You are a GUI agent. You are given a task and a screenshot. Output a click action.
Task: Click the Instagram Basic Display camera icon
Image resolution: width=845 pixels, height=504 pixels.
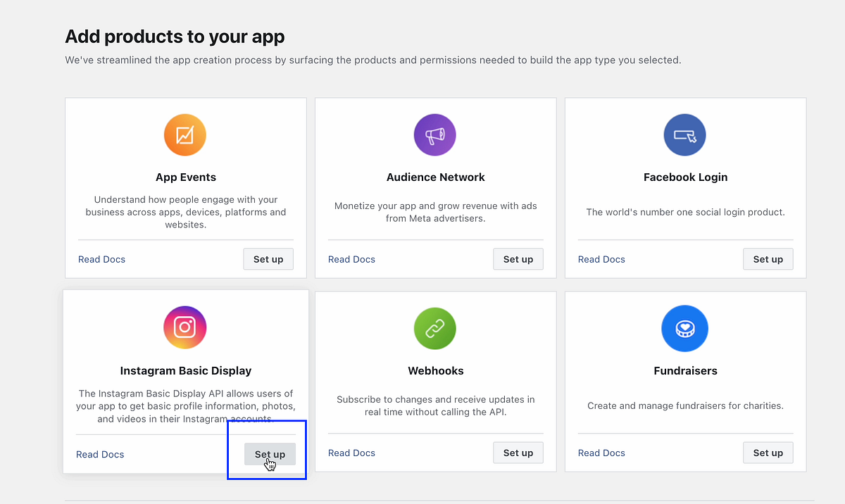(185, 327)
